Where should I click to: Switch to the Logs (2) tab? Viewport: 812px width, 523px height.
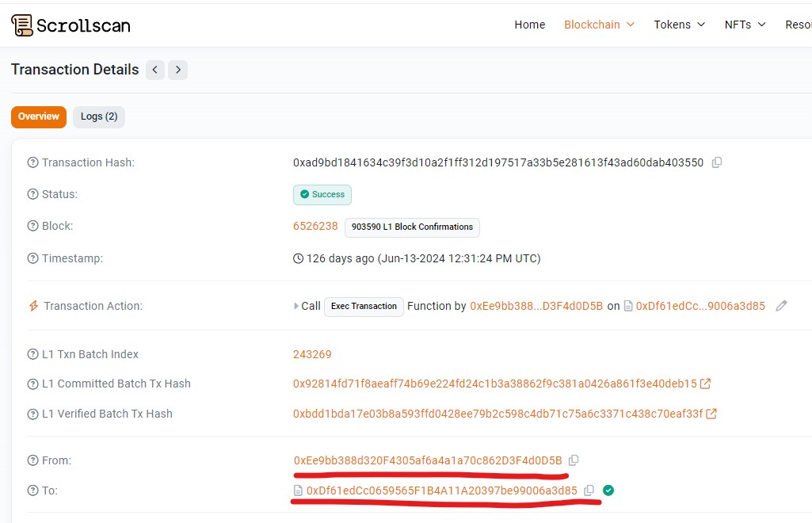tap(99, 116)
